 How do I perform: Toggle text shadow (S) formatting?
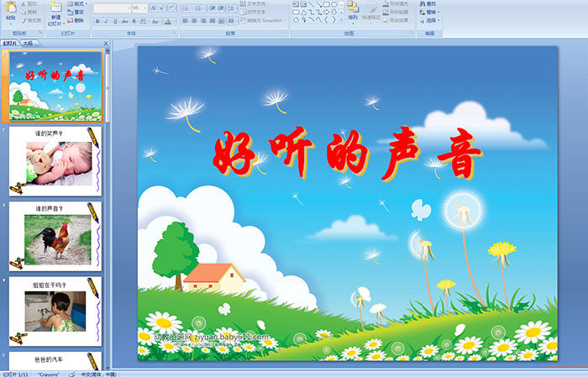point(134,21)
